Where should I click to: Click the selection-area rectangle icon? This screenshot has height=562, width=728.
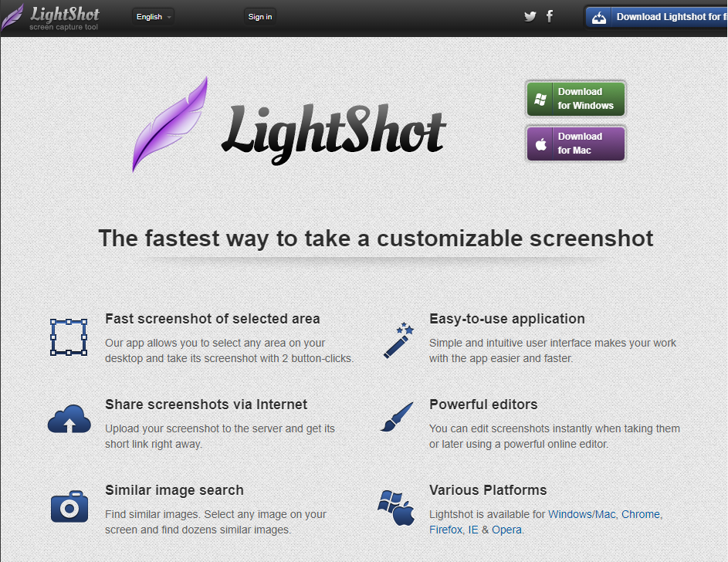pyautogui.click(x=69, y=337)
